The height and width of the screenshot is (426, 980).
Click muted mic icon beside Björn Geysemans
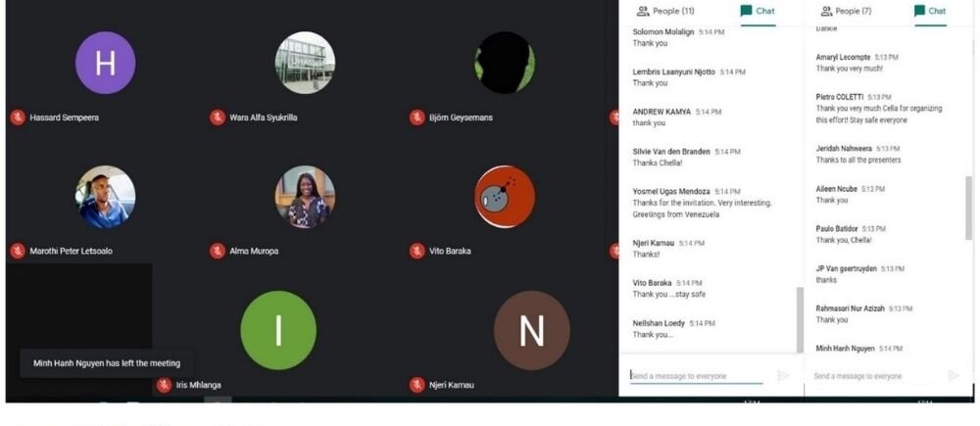point(416,118)
